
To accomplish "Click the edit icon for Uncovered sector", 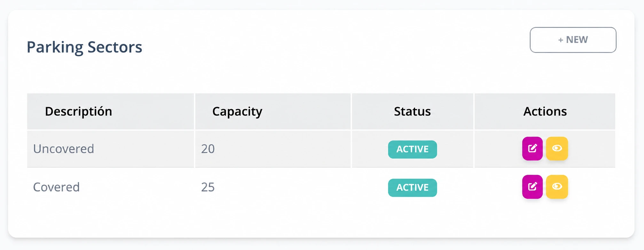I will (x=532, y=149).
